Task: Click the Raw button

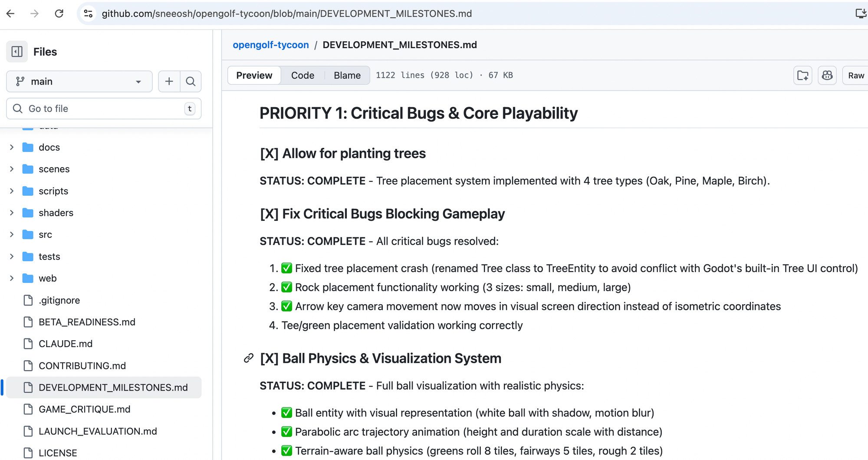Action: 856,75
